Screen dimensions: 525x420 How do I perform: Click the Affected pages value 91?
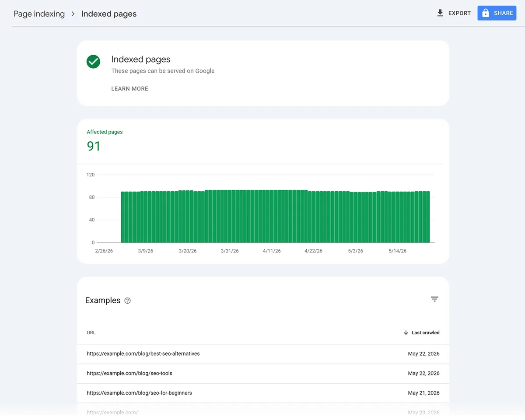tap(94, 146)
